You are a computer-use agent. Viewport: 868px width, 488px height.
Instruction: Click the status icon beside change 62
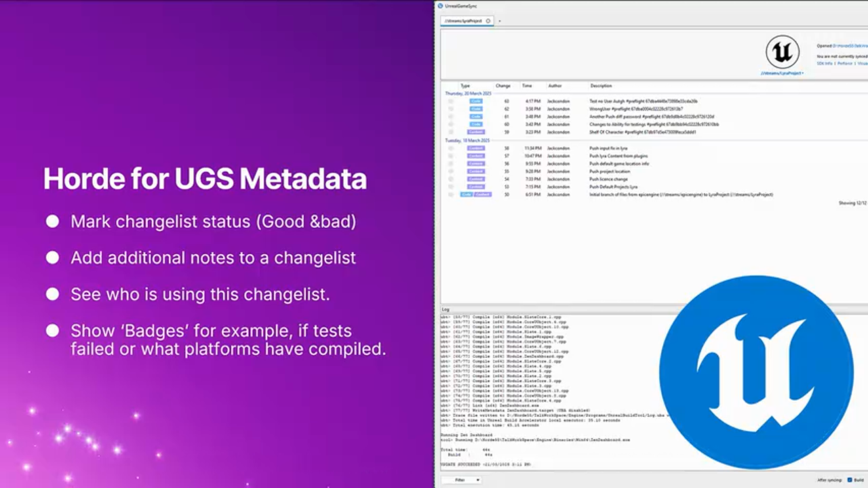(451, 108)
